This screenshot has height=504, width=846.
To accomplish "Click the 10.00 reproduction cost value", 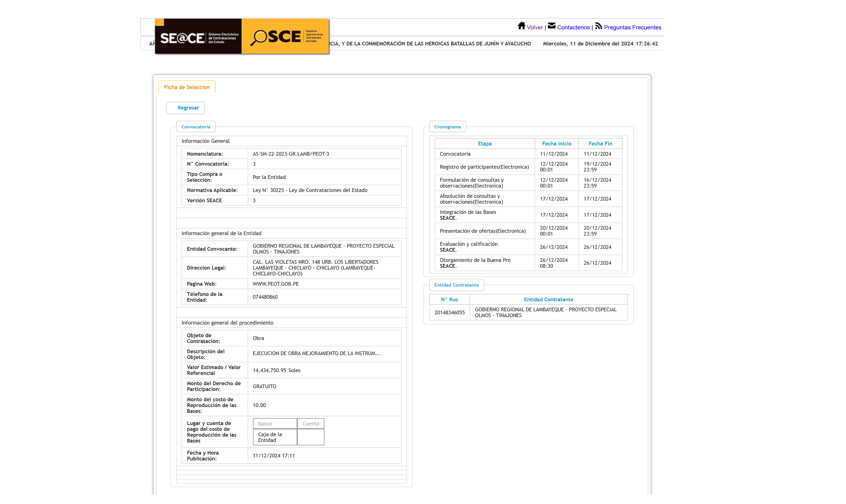I will 259,405.
